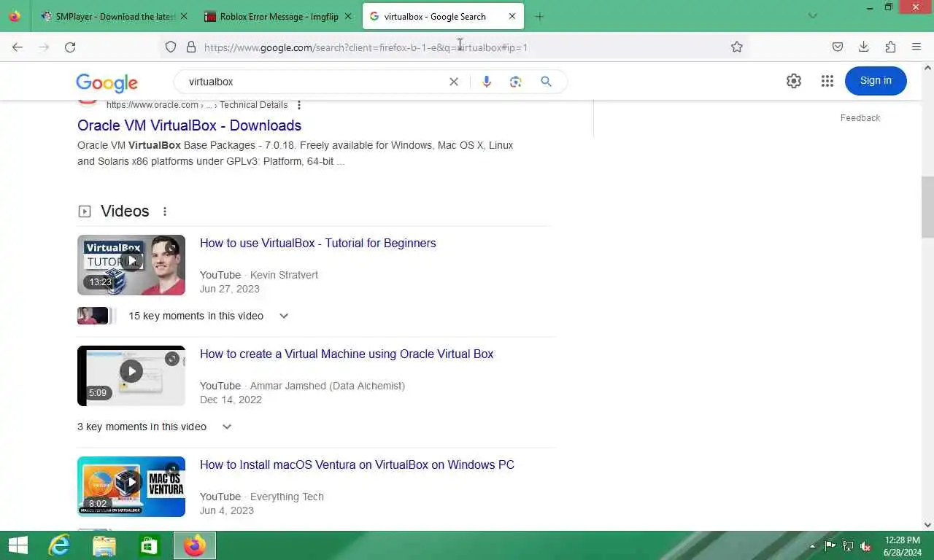Bookmark this page with the star

737,47
